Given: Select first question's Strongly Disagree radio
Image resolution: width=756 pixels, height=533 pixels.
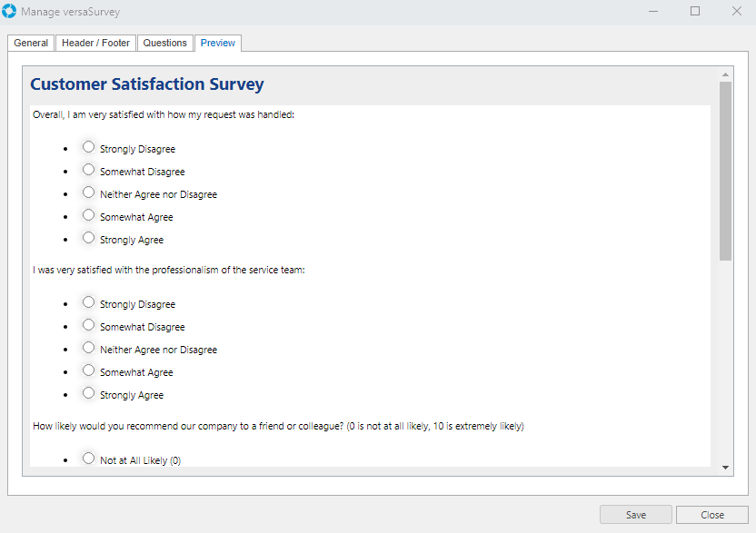Looking at the screenshot, I should click(x=88, y=147).
